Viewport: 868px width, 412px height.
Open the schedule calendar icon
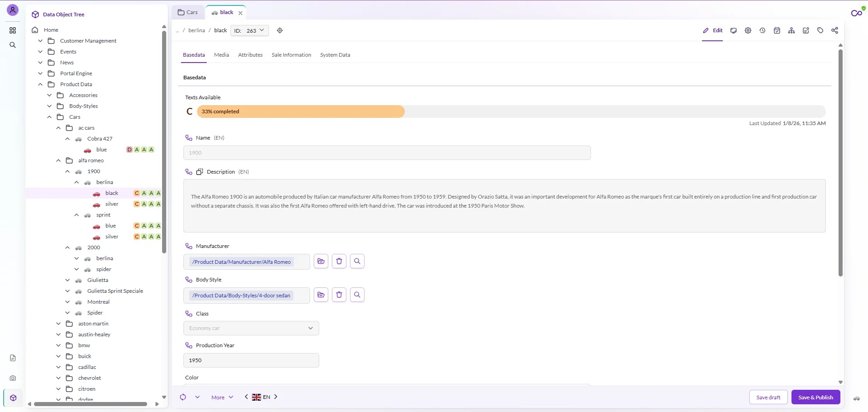(x=777, y=30)
